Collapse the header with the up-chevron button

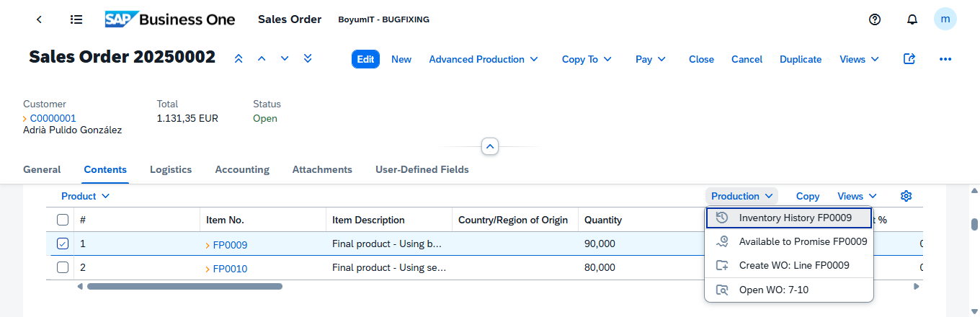[x=490, y=146]
